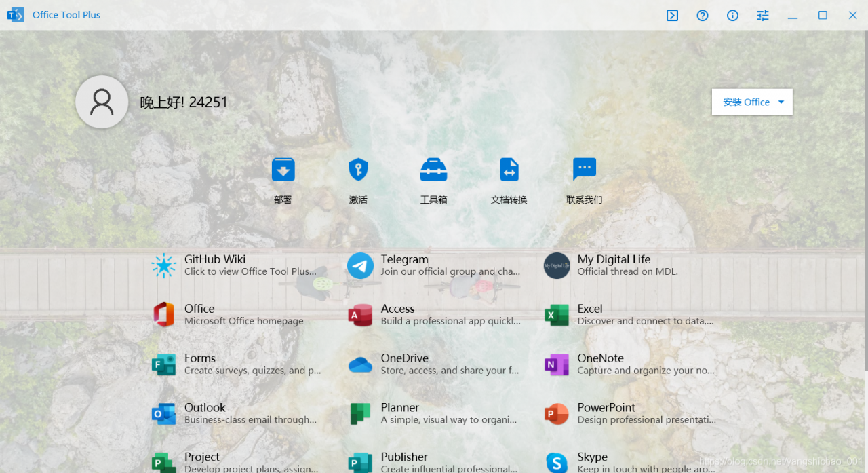Open the 工具箱 toolbox icon
The width and height of the screenshot is (868, 473).
tap(433, 170)
